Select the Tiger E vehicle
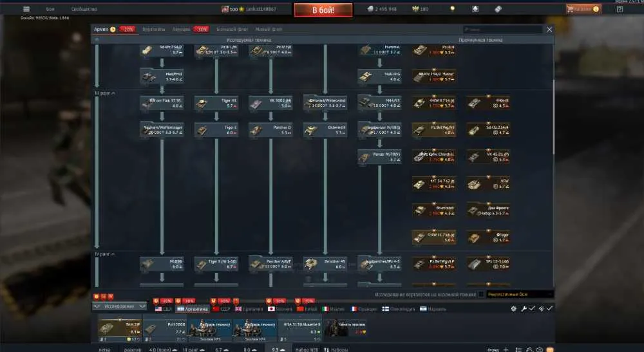 pyautogui.click(x=216, y=130)
